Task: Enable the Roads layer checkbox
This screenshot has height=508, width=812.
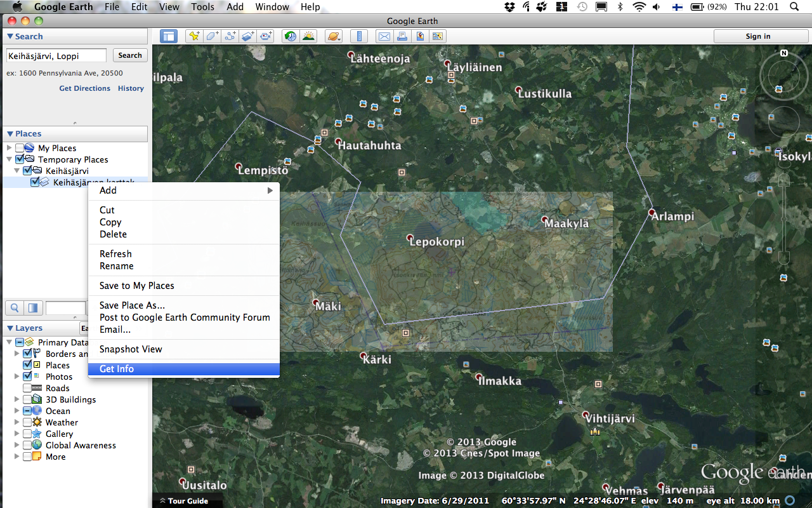Action: tap(27, 388)
